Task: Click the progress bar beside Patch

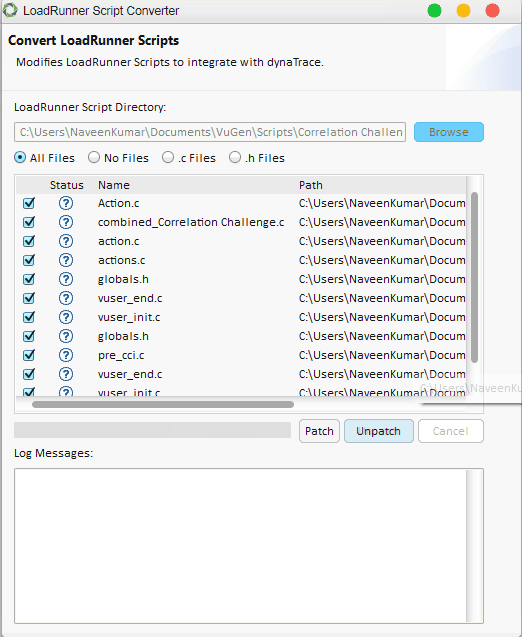Action: click(x=152, y=430)
